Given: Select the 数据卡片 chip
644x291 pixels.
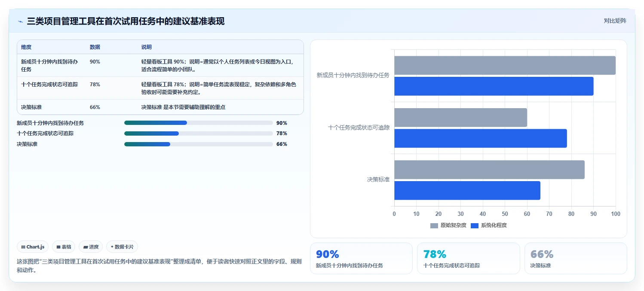Looking at the screenshot, I should (x=122, y=247).
